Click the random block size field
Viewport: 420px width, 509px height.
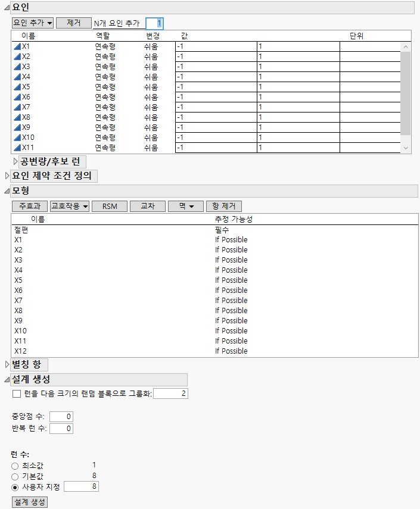170,394
